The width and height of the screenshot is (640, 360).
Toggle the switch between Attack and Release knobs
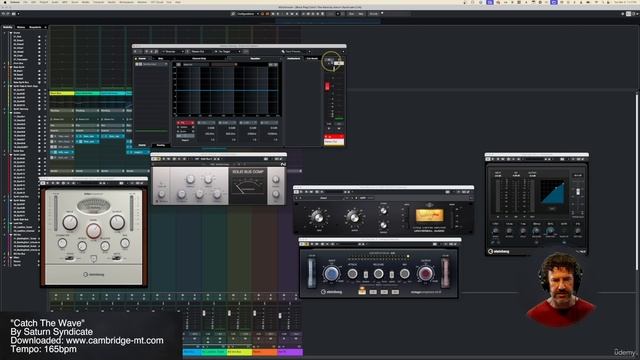(366, 275)
